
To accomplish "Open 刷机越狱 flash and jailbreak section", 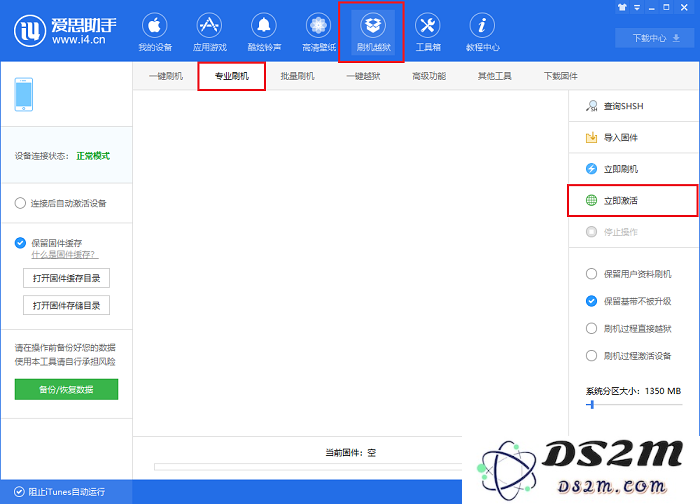I will pyautogui.click(x=373, y=32).
